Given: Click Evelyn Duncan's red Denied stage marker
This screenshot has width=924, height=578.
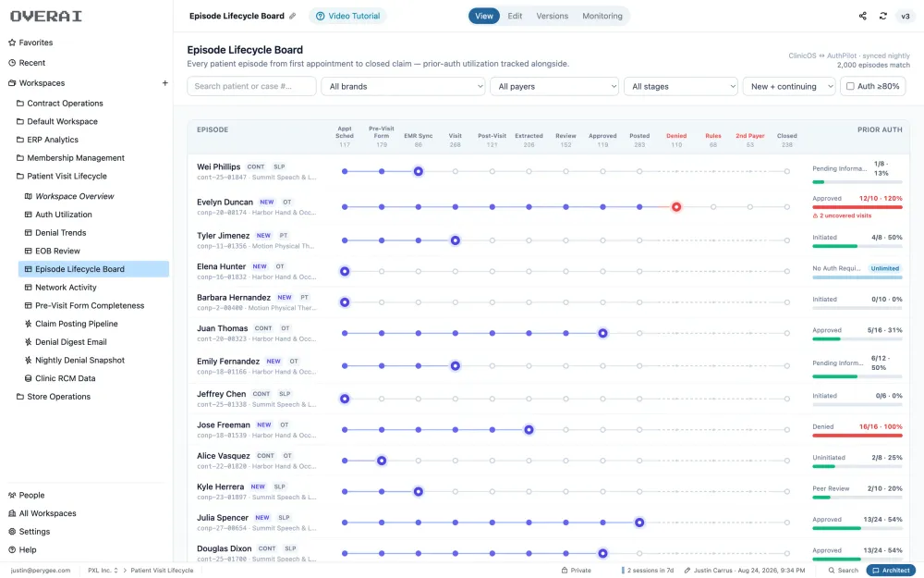Looking at the screenshot, I should [x=676, y=207].
